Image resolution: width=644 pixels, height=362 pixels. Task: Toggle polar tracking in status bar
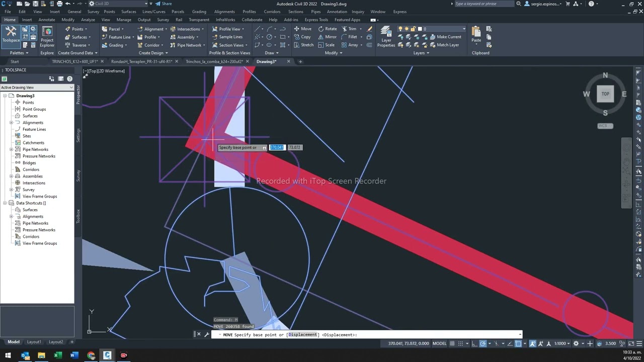[x=483, y=343]
